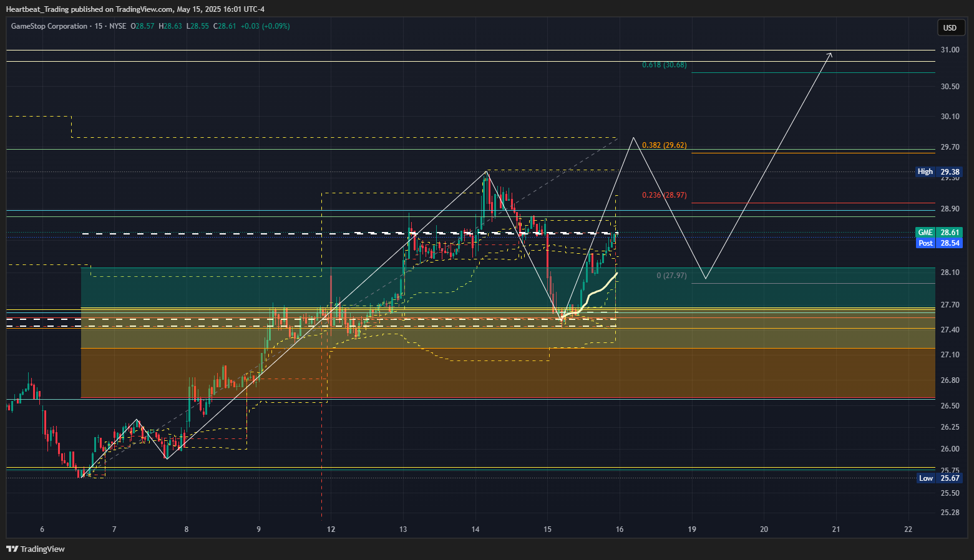Click the open value O28.57
This screenshot has width=974, height=560.
142,26
